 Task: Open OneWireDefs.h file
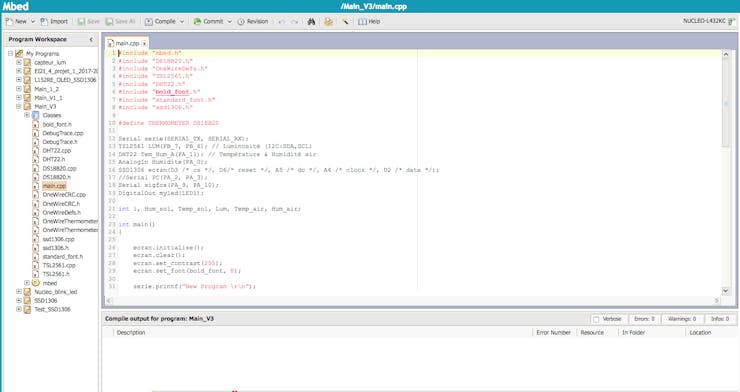coord(61,212)
